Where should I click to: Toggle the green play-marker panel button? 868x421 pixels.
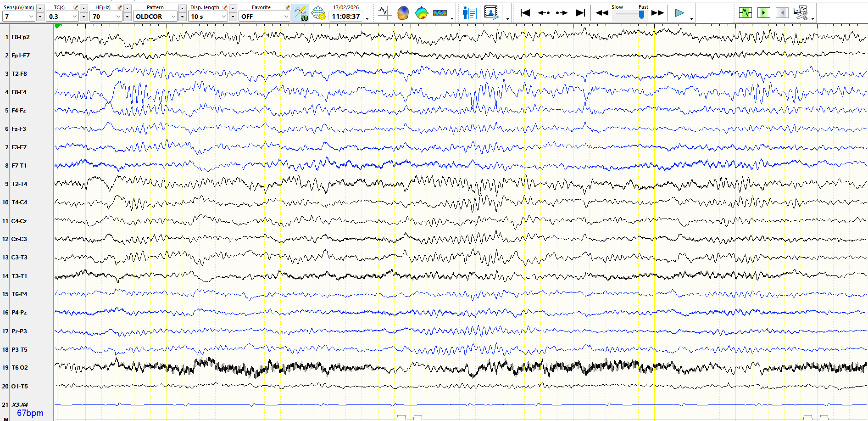click(x=763, y=13)
